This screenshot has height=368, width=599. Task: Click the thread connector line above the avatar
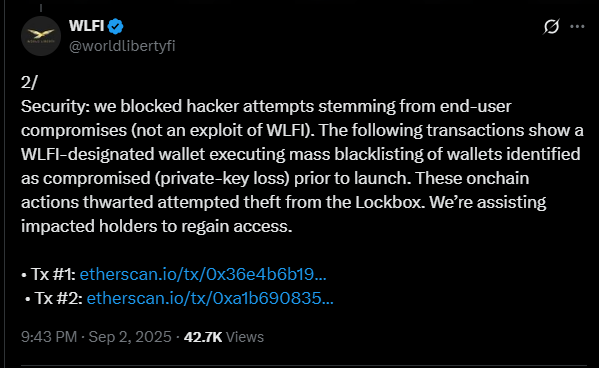pos(41,8)
